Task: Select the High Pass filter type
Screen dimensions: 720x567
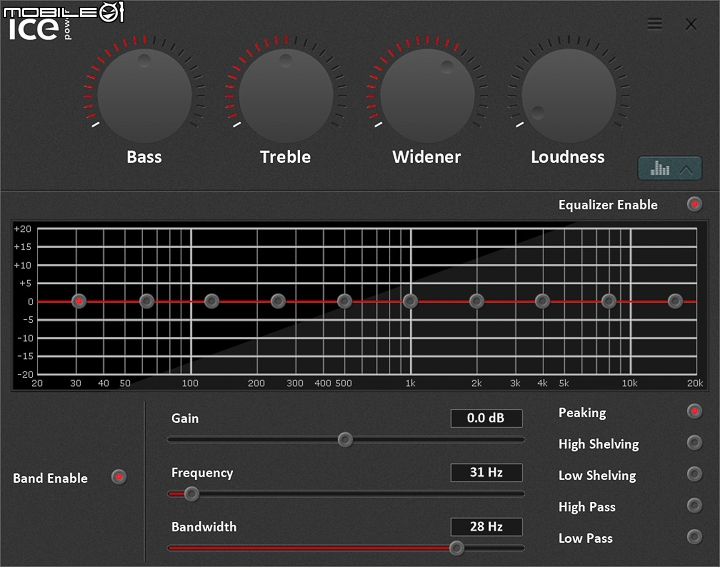Action: coord(694,505)
